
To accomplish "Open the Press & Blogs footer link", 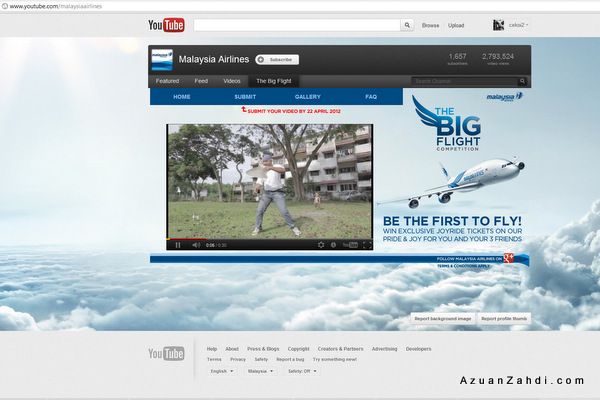I will [263, 349].
